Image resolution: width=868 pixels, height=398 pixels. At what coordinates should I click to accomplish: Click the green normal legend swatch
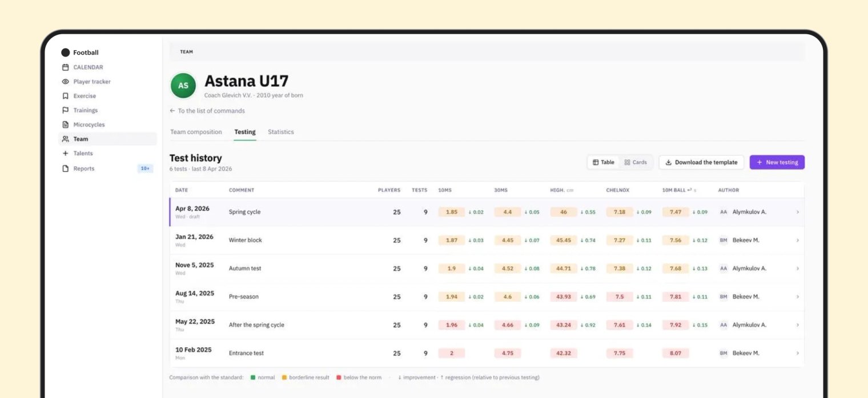tap(253, 377)
